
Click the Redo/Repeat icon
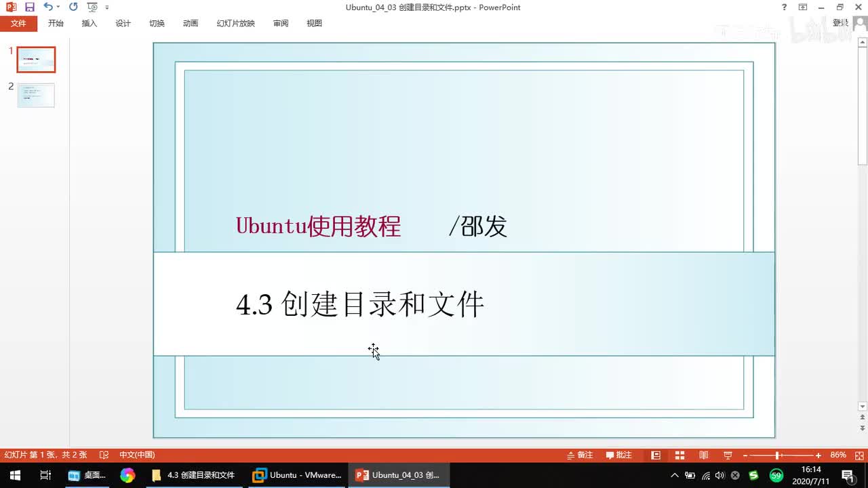click(73, 7)
